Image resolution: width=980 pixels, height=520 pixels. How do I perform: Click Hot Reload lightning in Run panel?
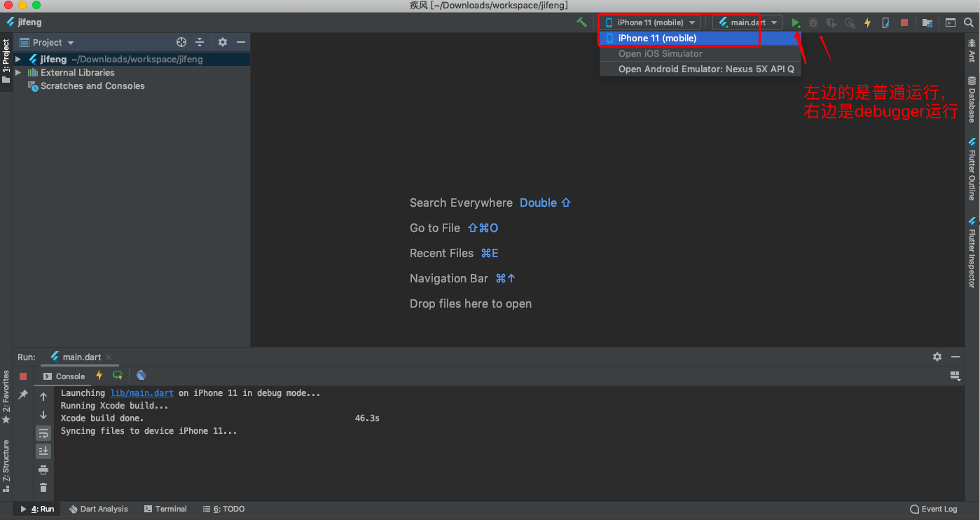(99, 376)
